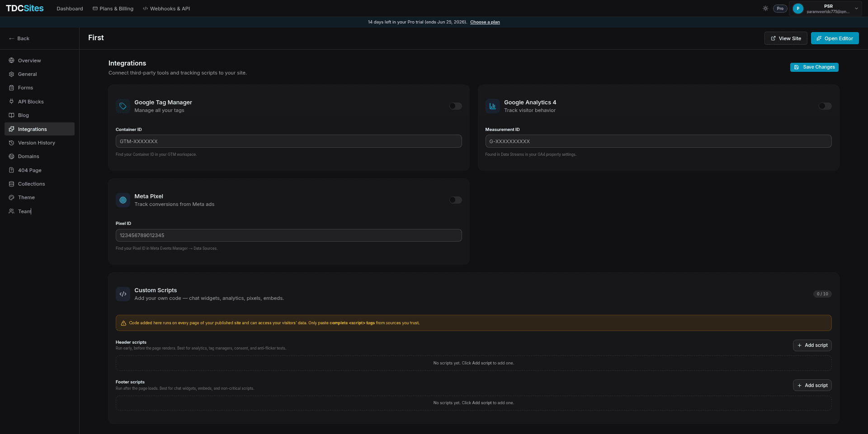Viewport: 868px width, 434px height.
Task: Focus the Meta Pixel ID field
Action: (x=288, y=235)
